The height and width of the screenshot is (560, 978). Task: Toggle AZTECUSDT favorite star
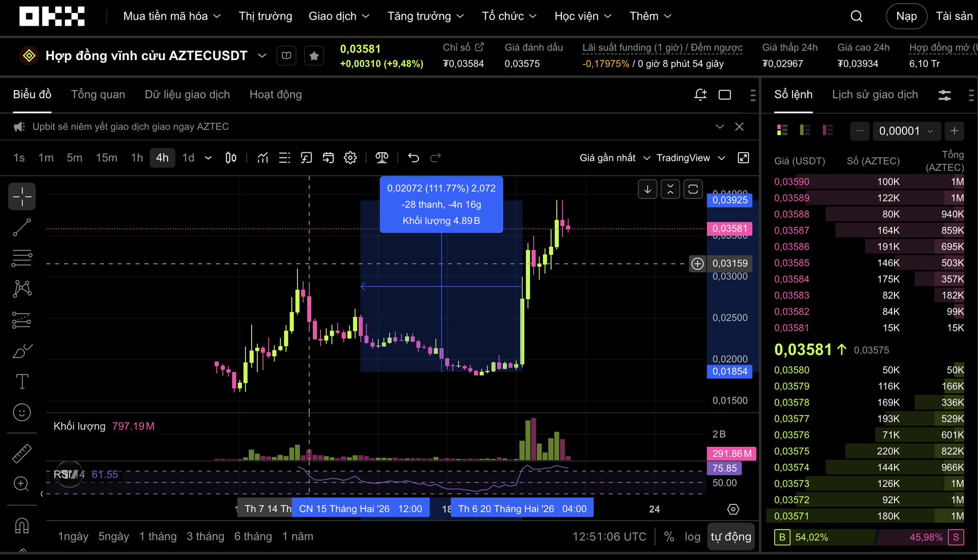[314, 56]
